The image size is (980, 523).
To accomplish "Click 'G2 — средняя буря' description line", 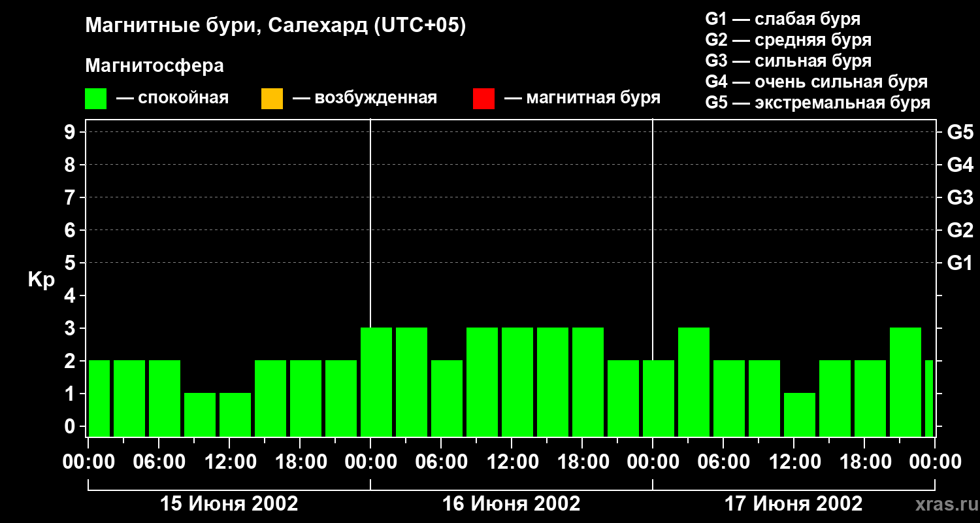I will 789,40.
